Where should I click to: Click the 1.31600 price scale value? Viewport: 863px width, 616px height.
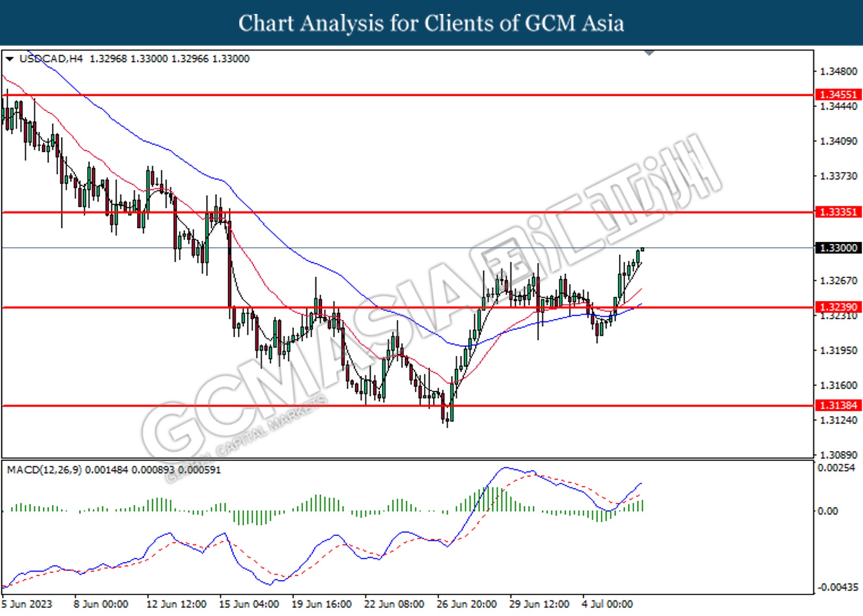(x=838, y=385)
